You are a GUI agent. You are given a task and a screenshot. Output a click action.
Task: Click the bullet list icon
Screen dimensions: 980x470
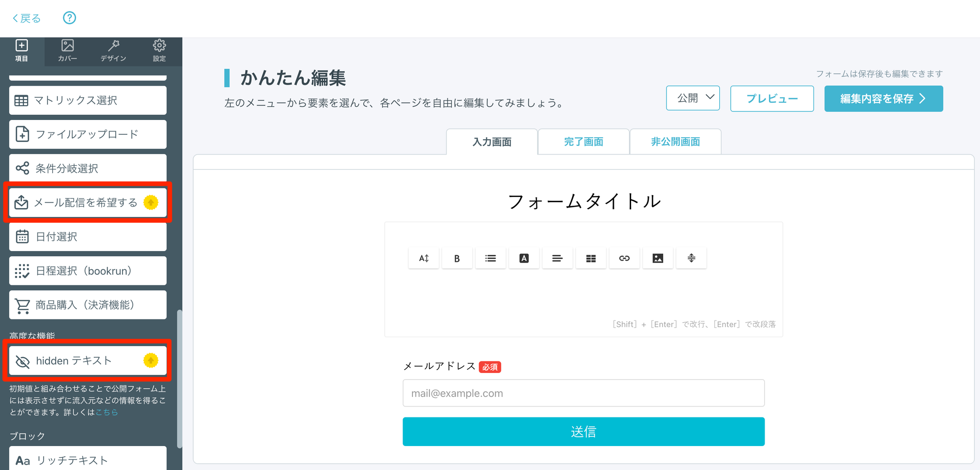490,258
